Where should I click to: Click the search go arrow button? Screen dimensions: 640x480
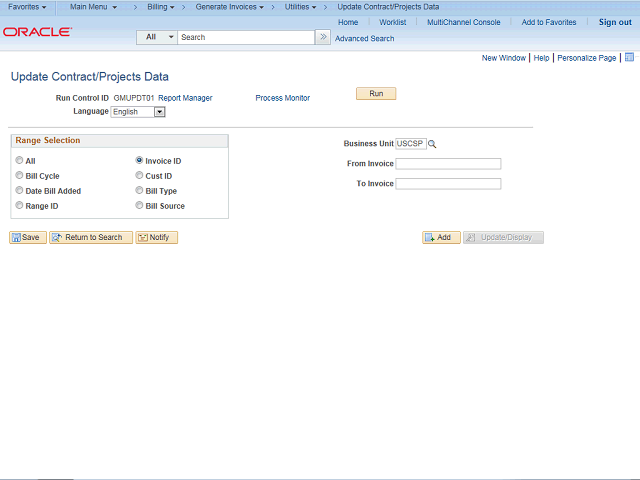[323, 37]
